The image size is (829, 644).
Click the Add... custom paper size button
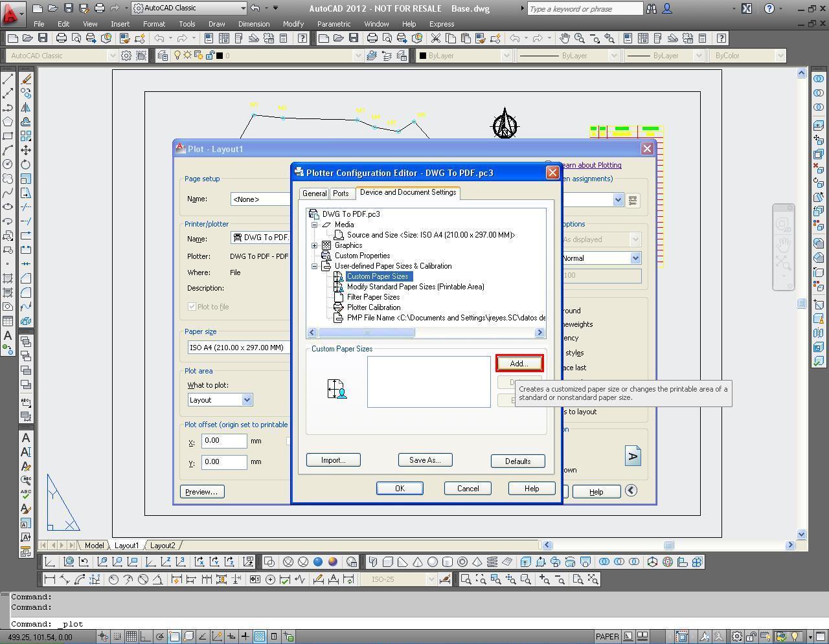(519, 364)
